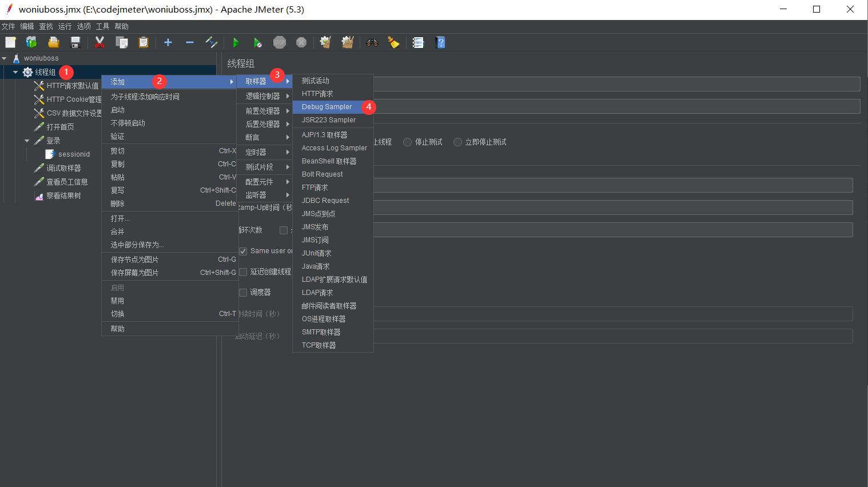868x487 pixels.
Task: Collapse the woniuboss tree root arrow
Action: click(5, 58)
